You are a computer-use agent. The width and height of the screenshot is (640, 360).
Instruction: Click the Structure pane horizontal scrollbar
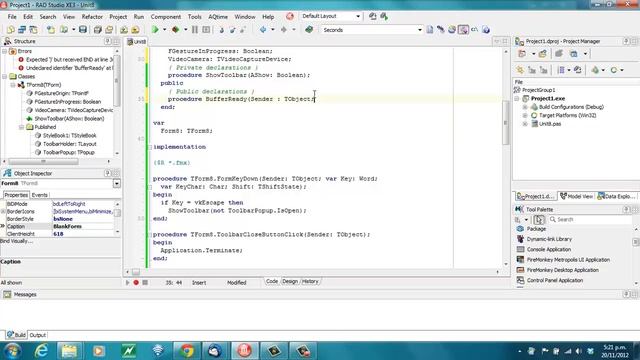pyautogui.click(x=43, y=162)
